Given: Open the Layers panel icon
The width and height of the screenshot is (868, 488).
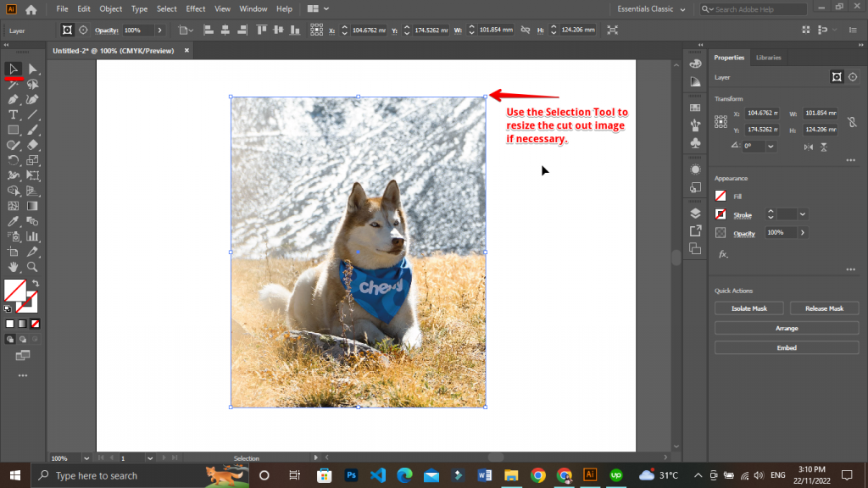Looking at the screenshot, I should (x=695, y=213).
